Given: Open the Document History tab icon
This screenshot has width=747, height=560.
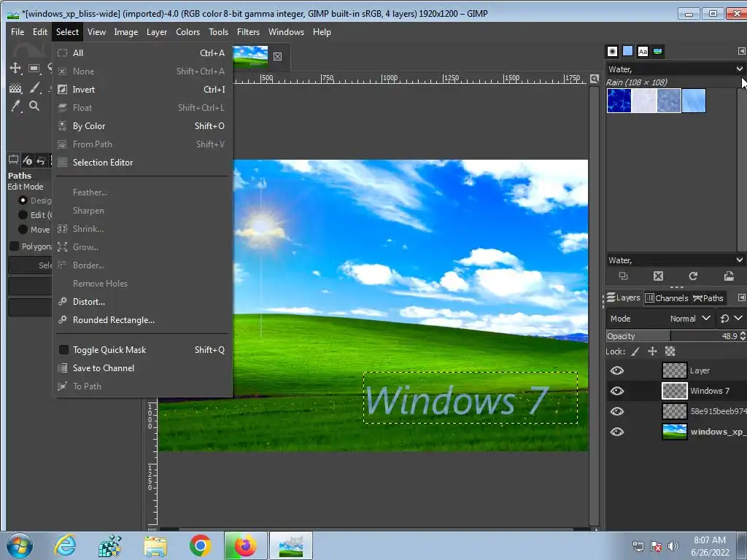Looking at the screenshot, I should [x=658, y=52].
